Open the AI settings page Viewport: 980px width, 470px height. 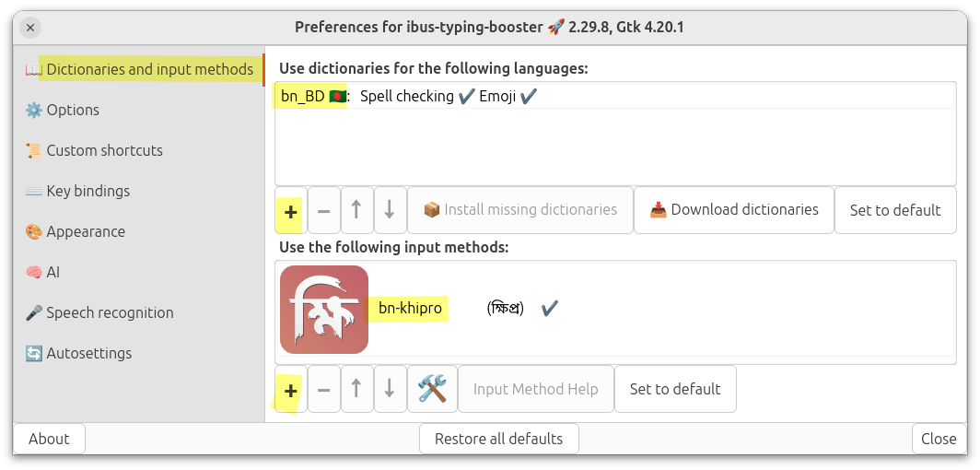(x=52, y=272)
